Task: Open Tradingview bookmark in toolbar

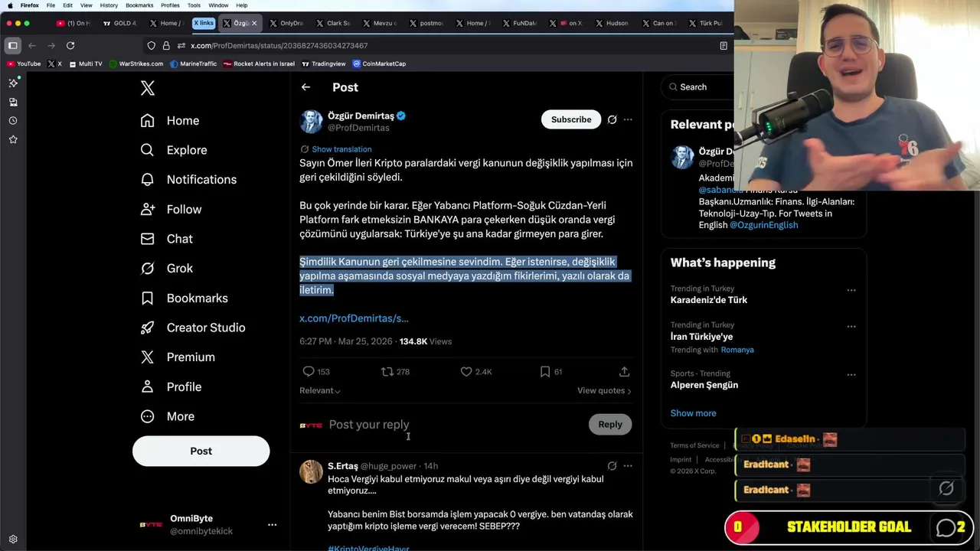Action: click(x=323, y=64)
